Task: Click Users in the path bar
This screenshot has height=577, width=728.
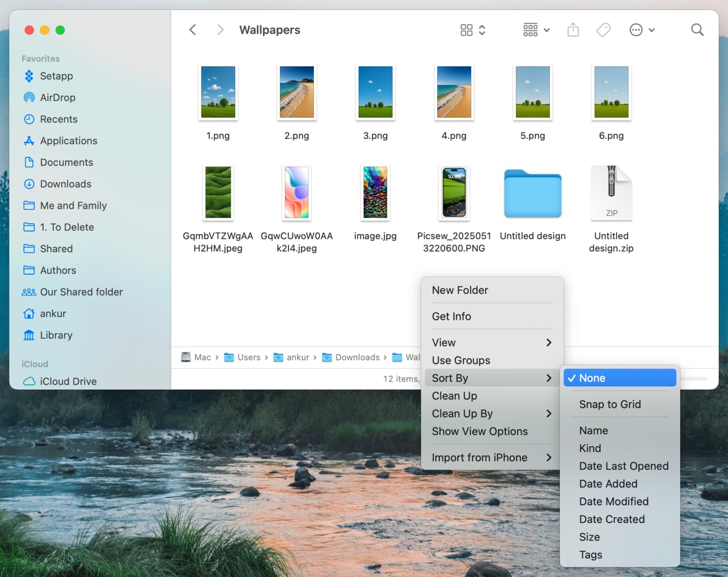Action: [242, 357]
